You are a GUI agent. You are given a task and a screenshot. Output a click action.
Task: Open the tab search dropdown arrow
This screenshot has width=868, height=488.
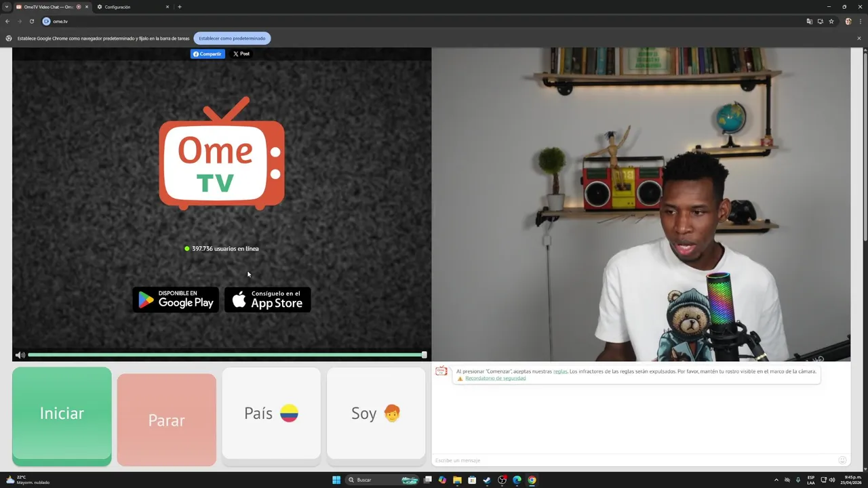click(x=7, y=7)
